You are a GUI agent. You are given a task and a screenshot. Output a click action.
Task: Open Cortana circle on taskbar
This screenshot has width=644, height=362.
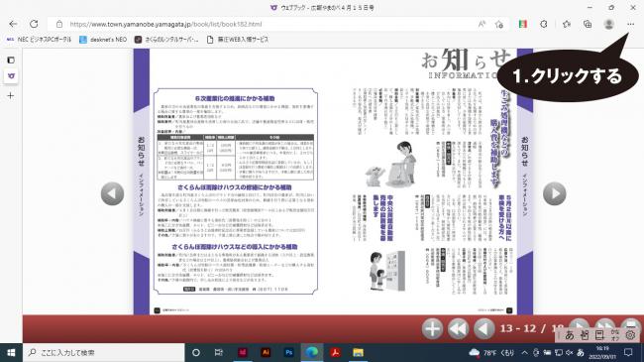pyautogui.click(x=196, y=352)
